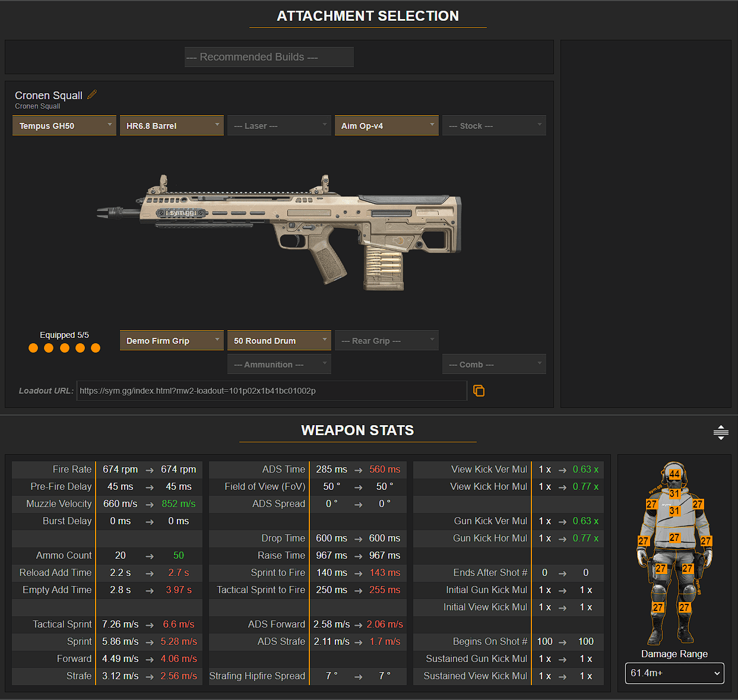Click the View Kick Ver Mul 0.63 x value
Screen dimensions: 738x700
pyautogui.click(x=585, y=469)
